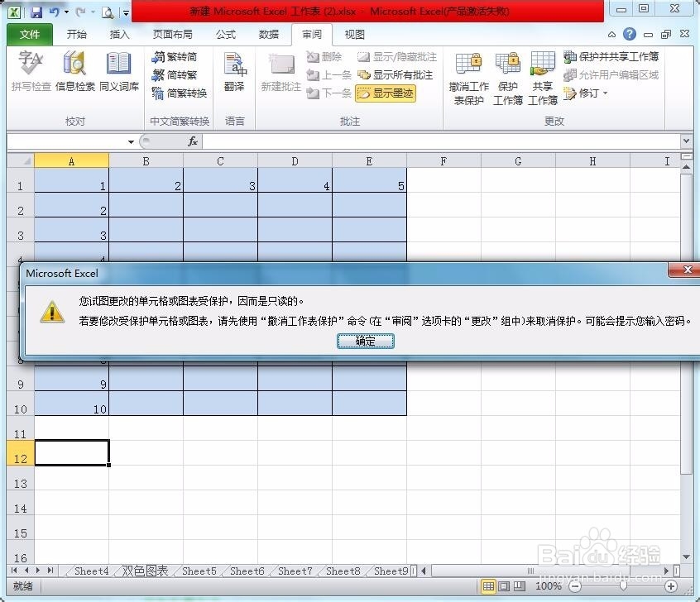Open Customize Quick Access Toolbar dropdown
700x602 pixels.
[x=126, y=13]
